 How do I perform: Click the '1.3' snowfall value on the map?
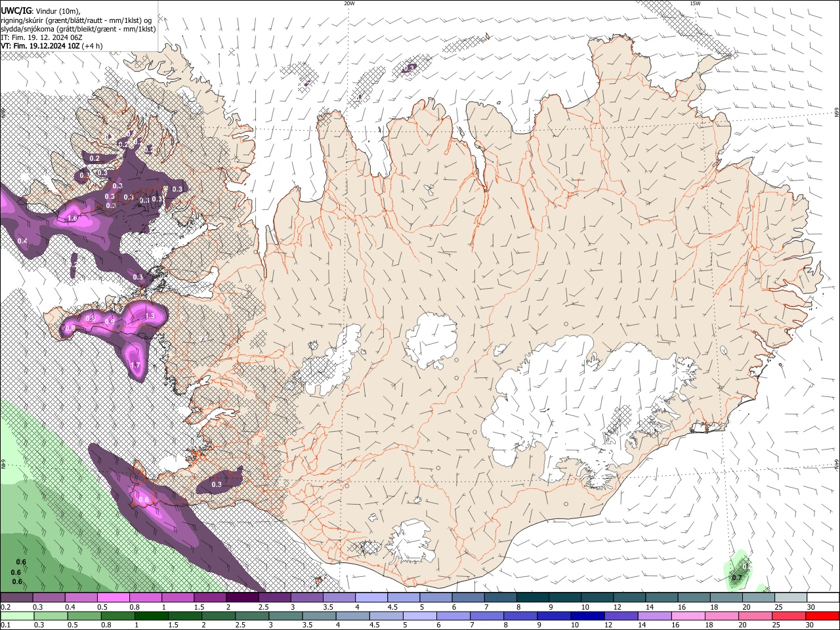(150, 316)
